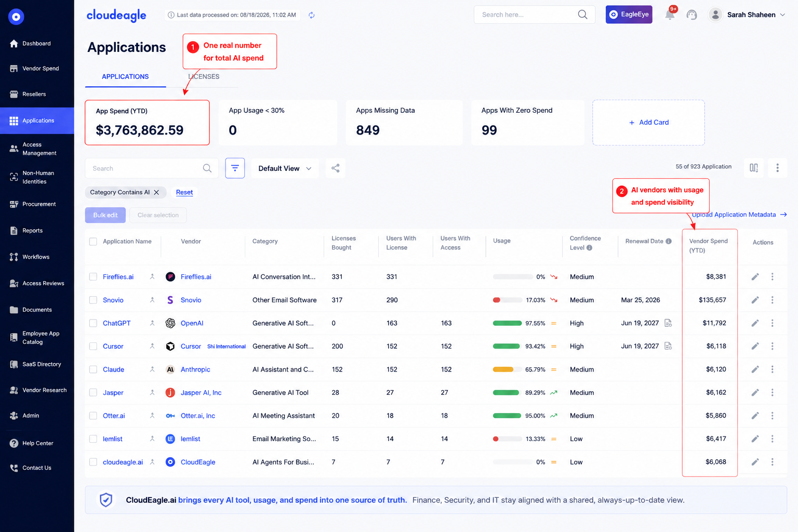Screen dimensions: 798x532
Task: Open Workflows in the sidebar
Action: tap(37, 257)
